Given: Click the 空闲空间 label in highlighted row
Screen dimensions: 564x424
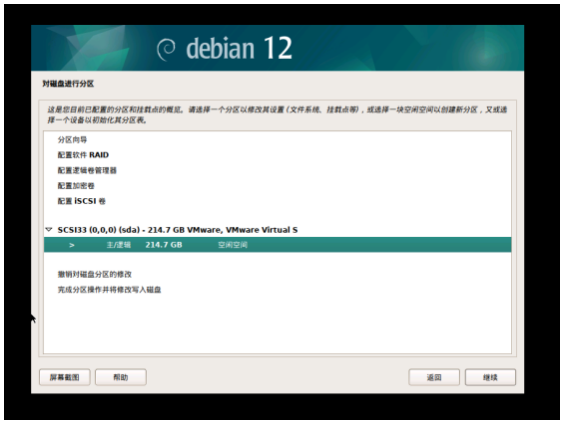Looking at the screenshot, I should pyautogui.click(x=233, y=245).
